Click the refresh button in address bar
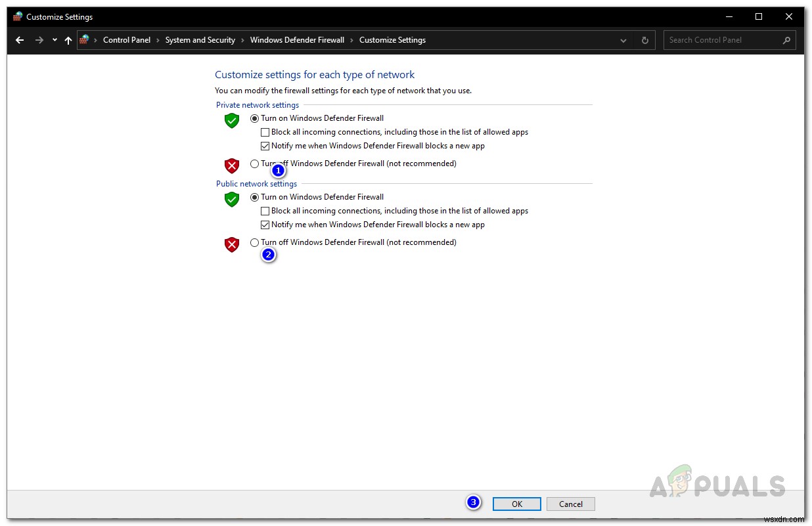The height and width of the screenshot is (526, 812). tap(644, 40)
